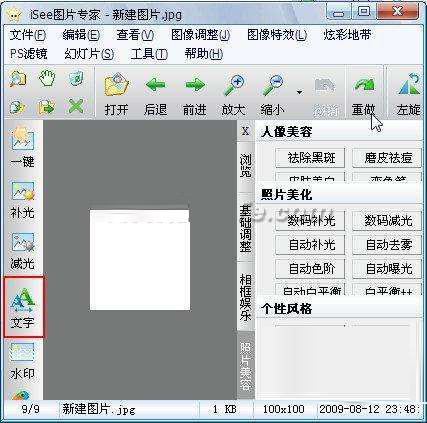Image resolution: width=427 pixels, height=423 pixels.
Task: Click the 自动色阶 button
Action: [x=310, y=269]
